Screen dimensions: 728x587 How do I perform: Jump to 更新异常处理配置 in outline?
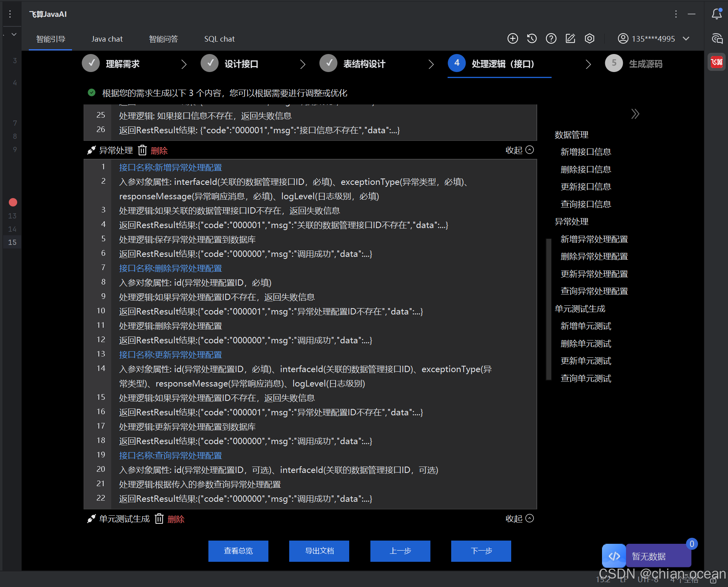[594, 274]
